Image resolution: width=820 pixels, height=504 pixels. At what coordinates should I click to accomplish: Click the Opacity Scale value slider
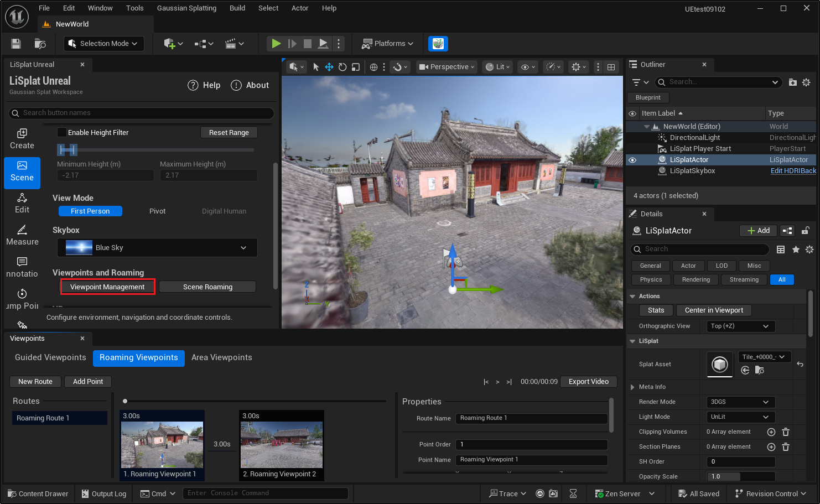click(741, 477)
